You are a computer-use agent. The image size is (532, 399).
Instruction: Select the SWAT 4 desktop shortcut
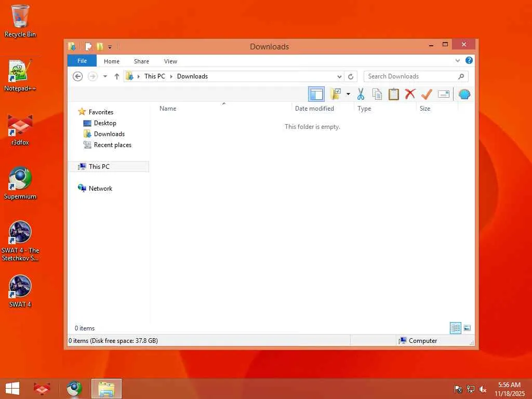(20, 291)
